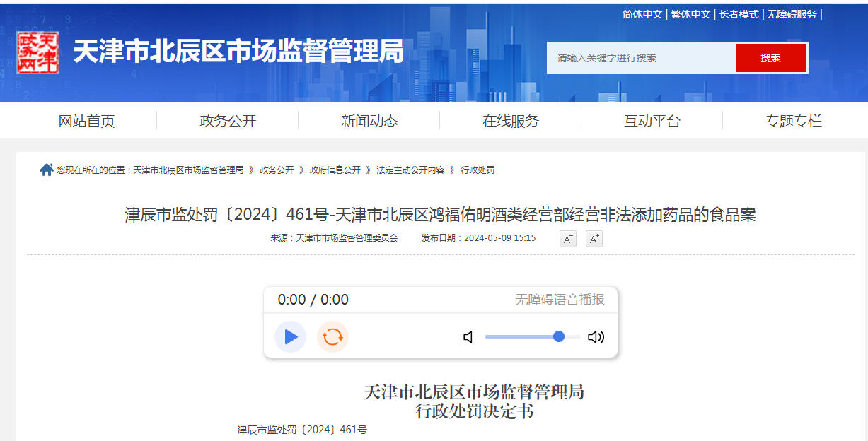This screenshot has height=441, width=868.
Task: Open the 专题专栏 navigation tab
Action: click(794, 121)
